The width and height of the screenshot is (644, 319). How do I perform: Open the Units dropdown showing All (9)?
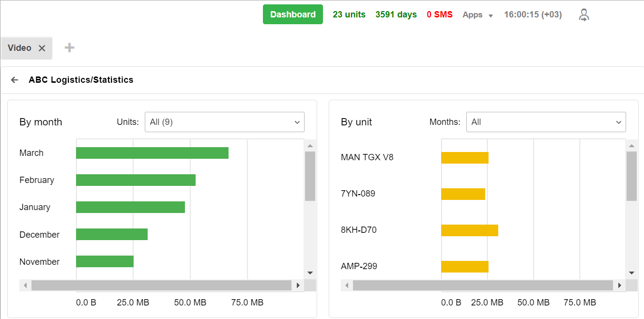(225, 122)
